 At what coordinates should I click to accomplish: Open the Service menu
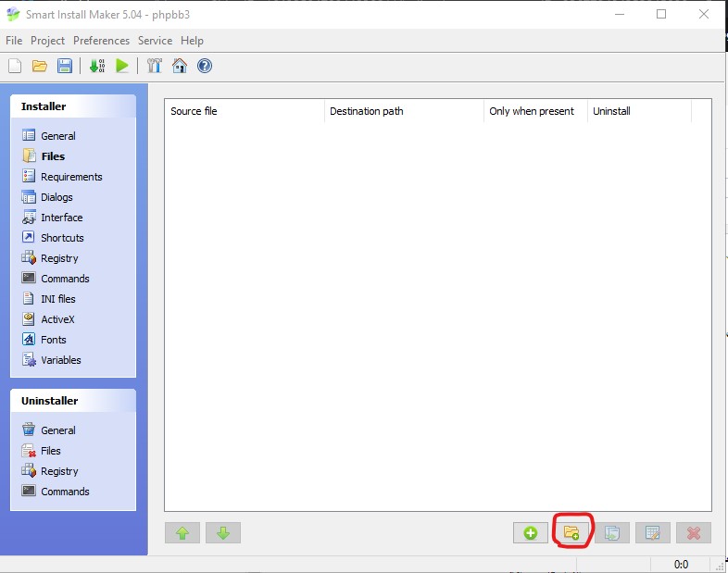pyautogui.click(x=155, y=41)
